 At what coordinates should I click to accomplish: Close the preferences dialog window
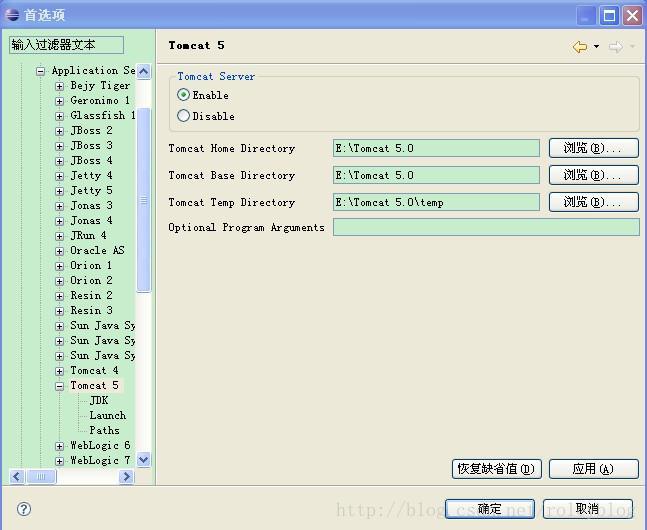633,16
